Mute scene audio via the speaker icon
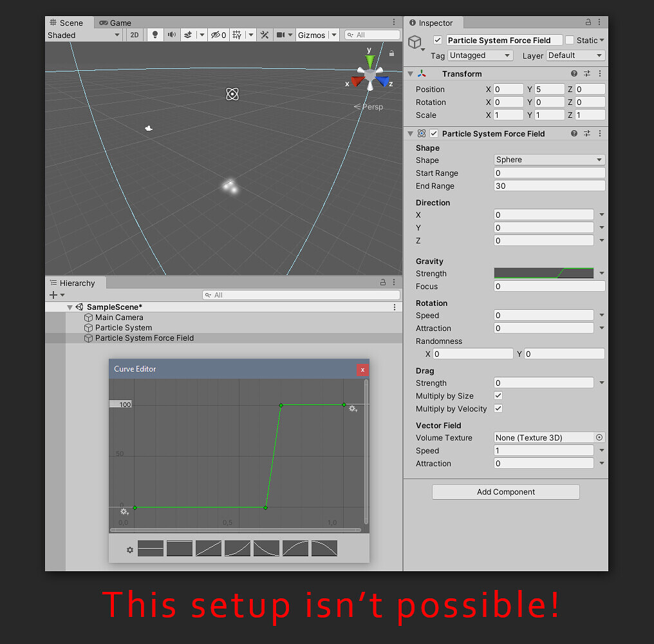 (172, 35)
